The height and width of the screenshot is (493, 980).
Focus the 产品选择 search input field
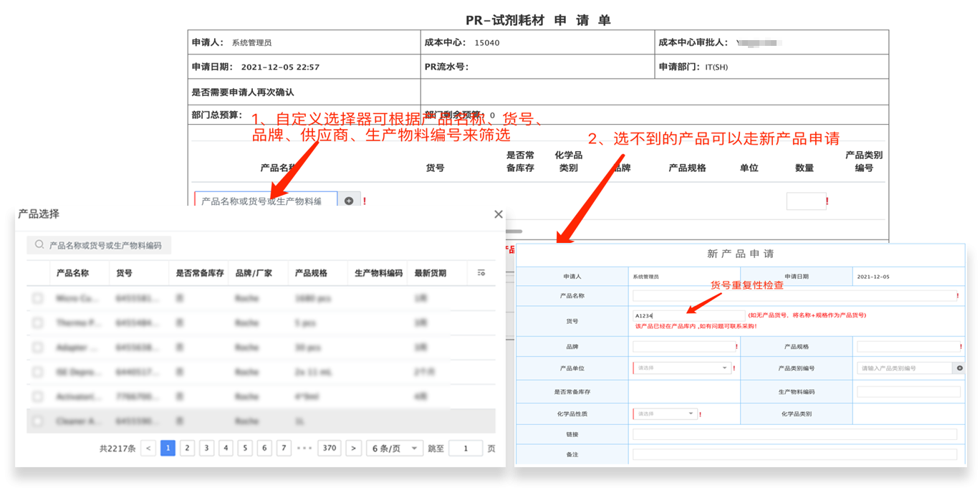pos(99,245)
